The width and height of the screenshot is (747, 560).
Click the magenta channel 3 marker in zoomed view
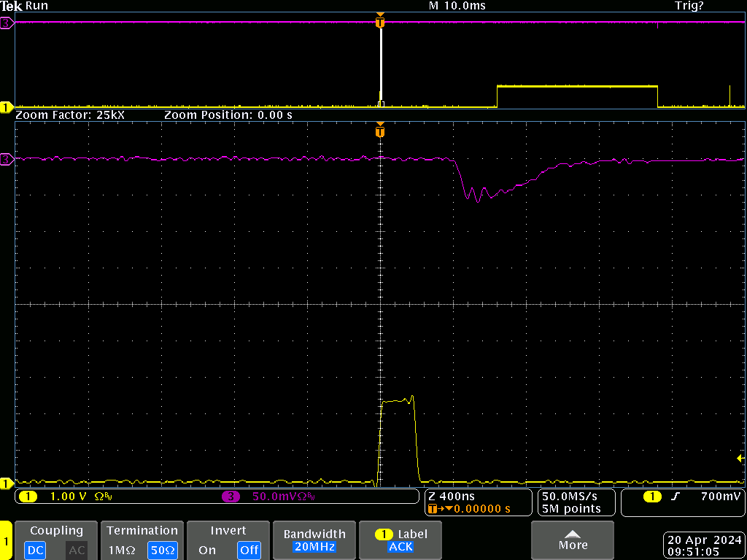click(x=7, y=159)
